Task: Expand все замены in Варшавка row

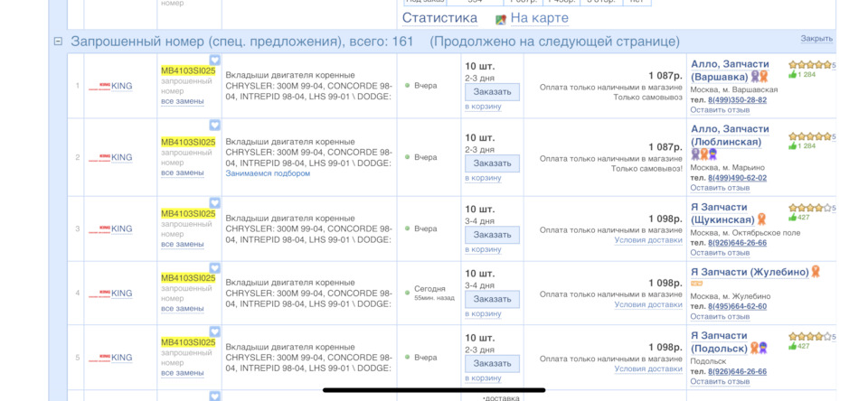Action: coord(182,101)
